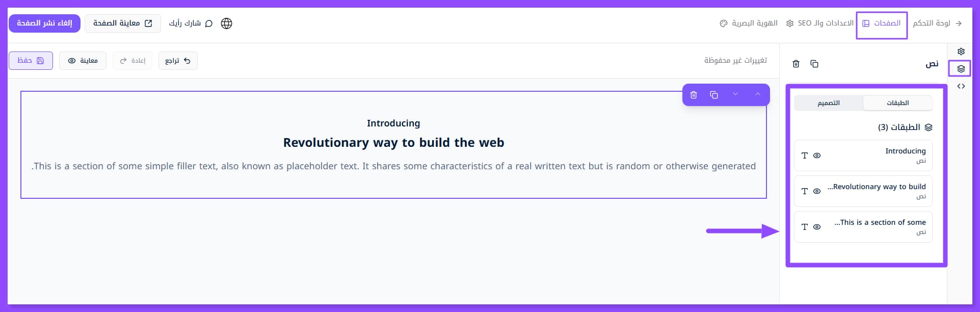Move section down with chevron-down arrow
The image size is (980, 312).
pyautogui.click(x=735, y=94)
